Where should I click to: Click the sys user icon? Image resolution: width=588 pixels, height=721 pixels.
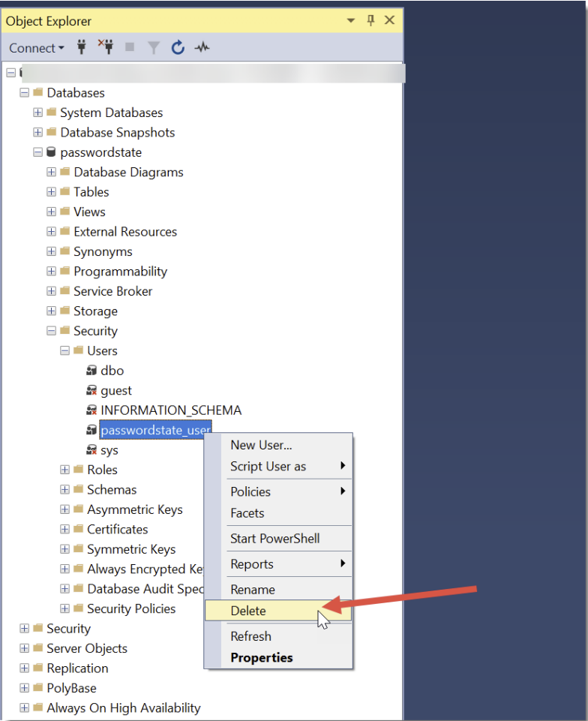click(x=91, y=449)
